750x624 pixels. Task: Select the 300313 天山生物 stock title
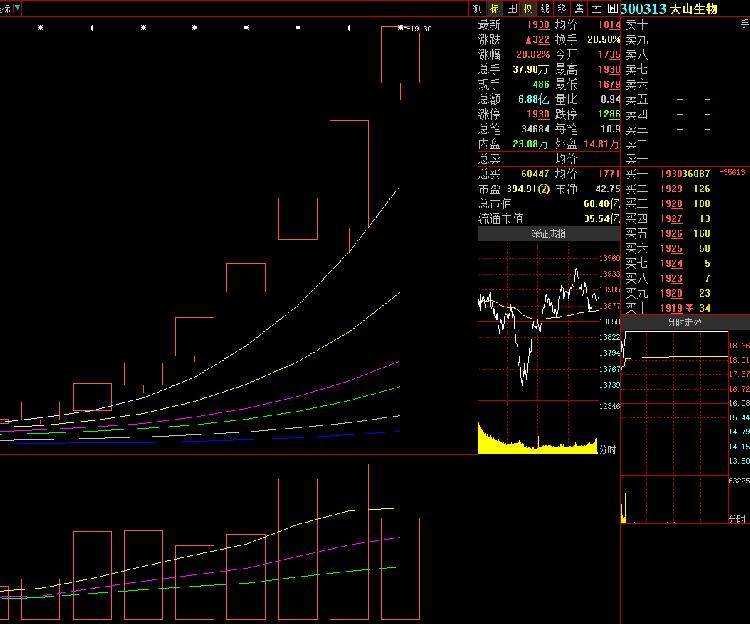[x=667, y=8]
